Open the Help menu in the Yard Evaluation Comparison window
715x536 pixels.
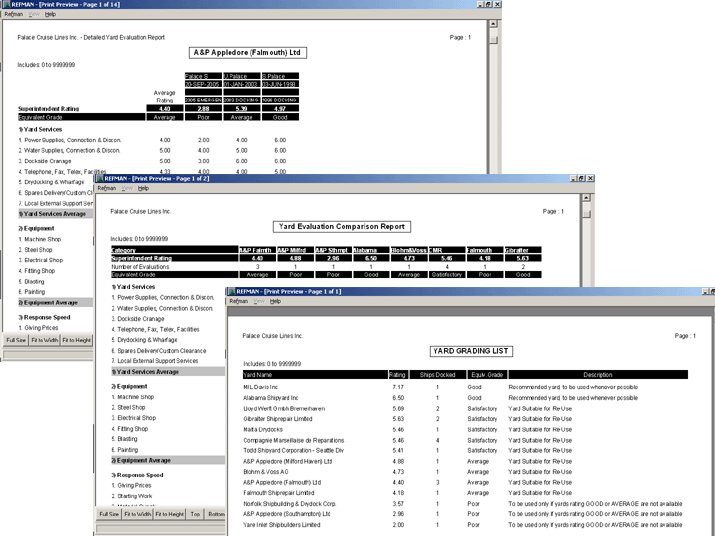coord(143,188)
